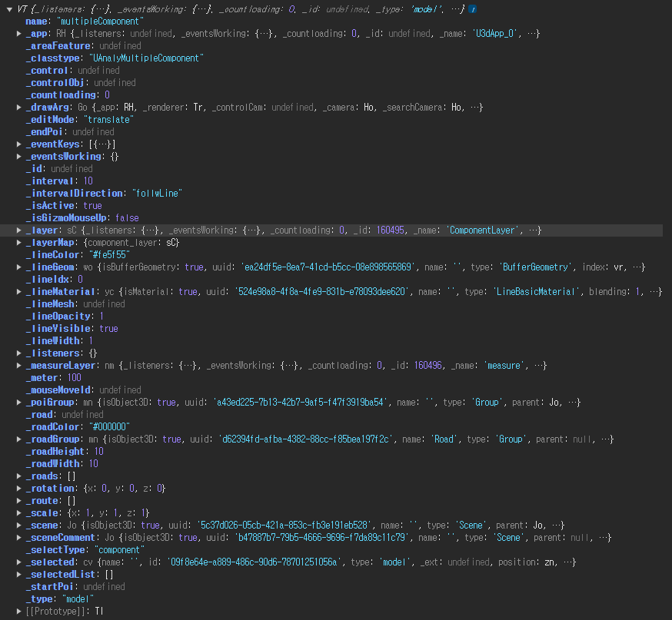The width and height of the screenshot is (672, 620).
Task: Click the _lineVisible true value
Action: (109, 328)
